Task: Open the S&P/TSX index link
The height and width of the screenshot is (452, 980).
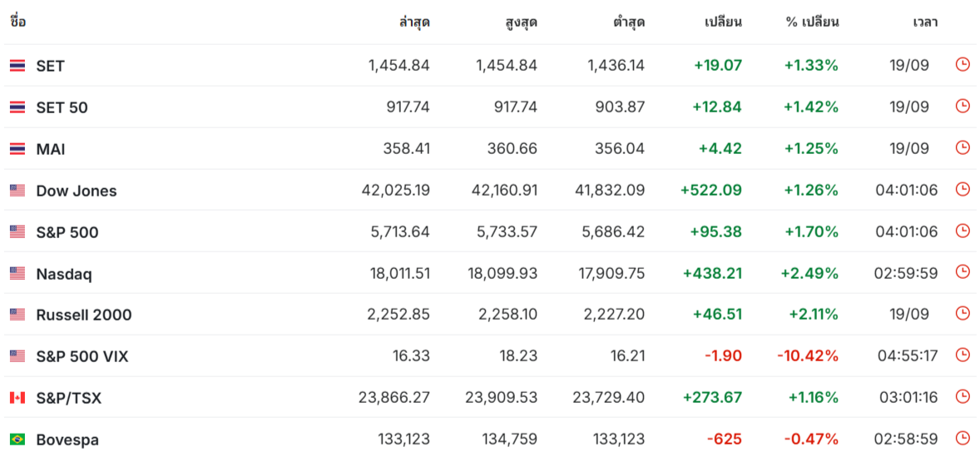Action: 69,398
